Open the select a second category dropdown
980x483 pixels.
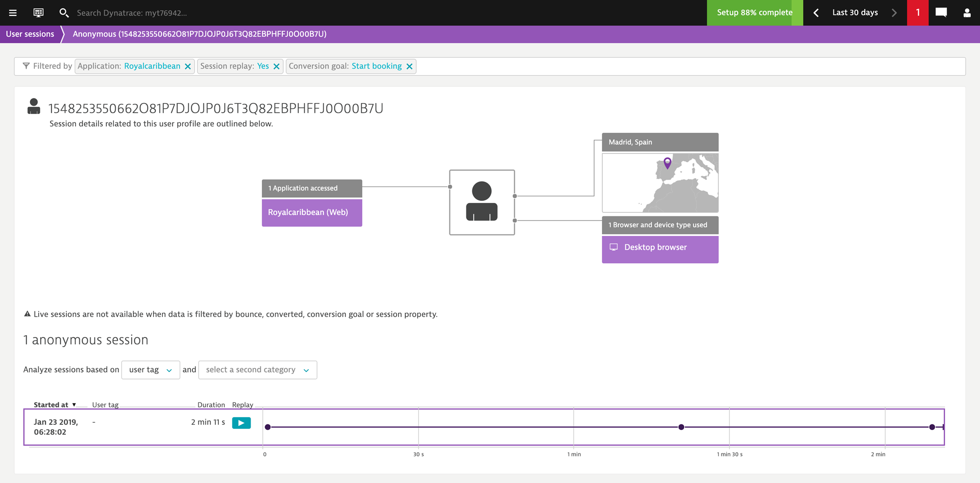coord(257,370)
